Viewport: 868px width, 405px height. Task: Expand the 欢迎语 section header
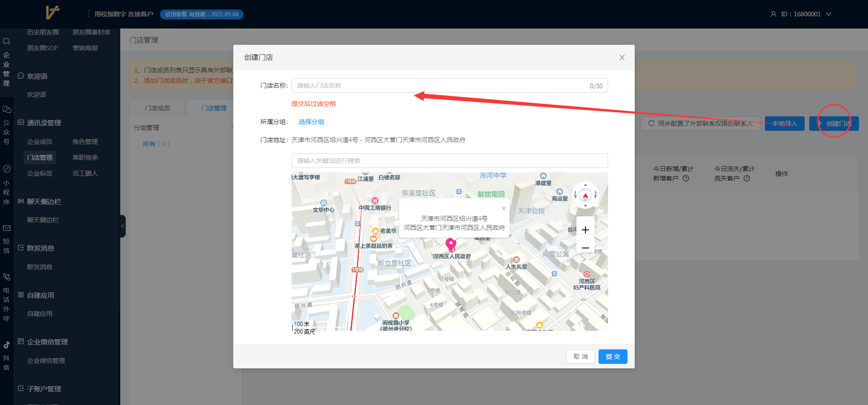(x=37, y=76)
